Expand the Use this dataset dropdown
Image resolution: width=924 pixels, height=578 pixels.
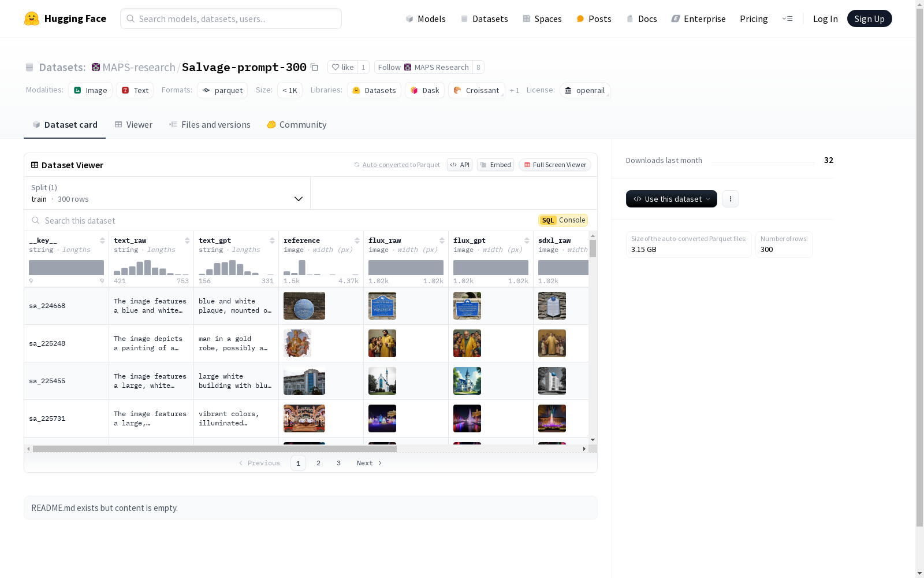tap(672, 199)
